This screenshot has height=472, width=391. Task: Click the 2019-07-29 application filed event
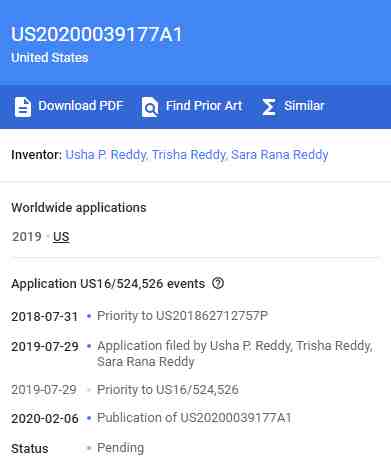tap(235, 354)
